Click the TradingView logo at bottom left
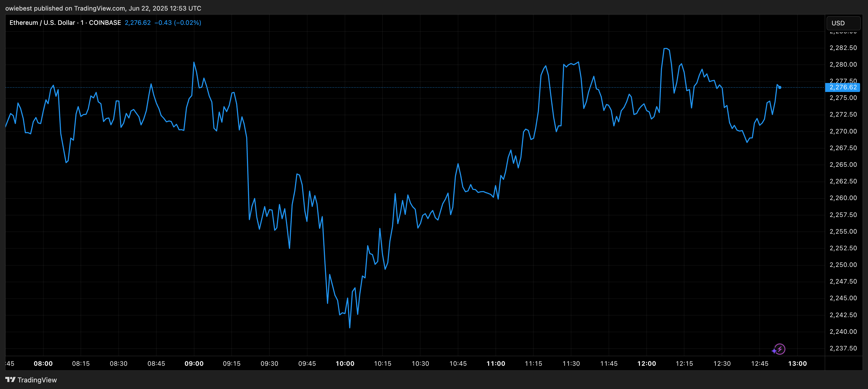The height and width of the screenshot is (389, 868). point(31,380)
